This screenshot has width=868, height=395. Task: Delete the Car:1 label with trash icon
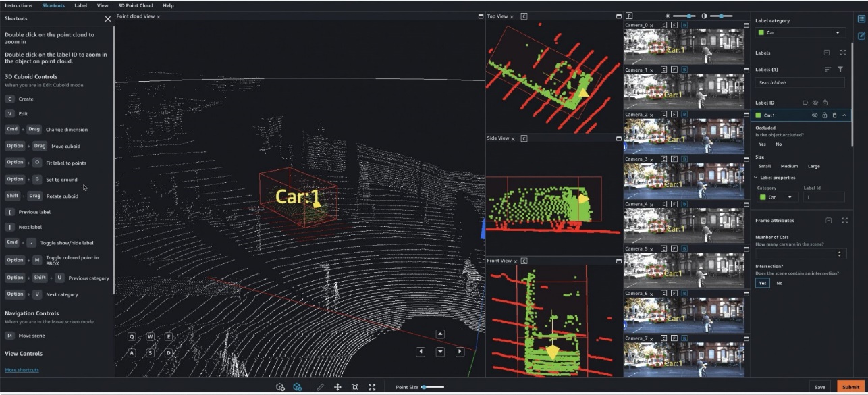coord(834,115)
